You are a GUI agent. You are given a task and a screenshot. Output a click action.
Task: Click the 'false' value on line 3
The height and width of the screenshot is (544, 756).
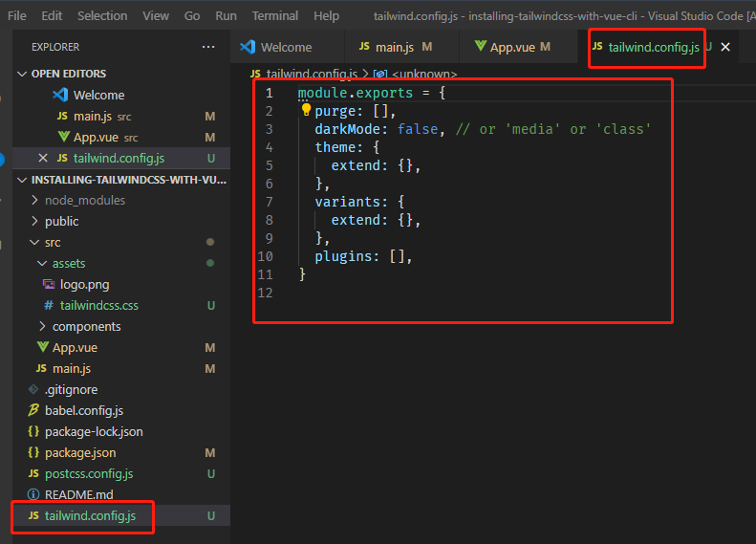tap(418, 129)
